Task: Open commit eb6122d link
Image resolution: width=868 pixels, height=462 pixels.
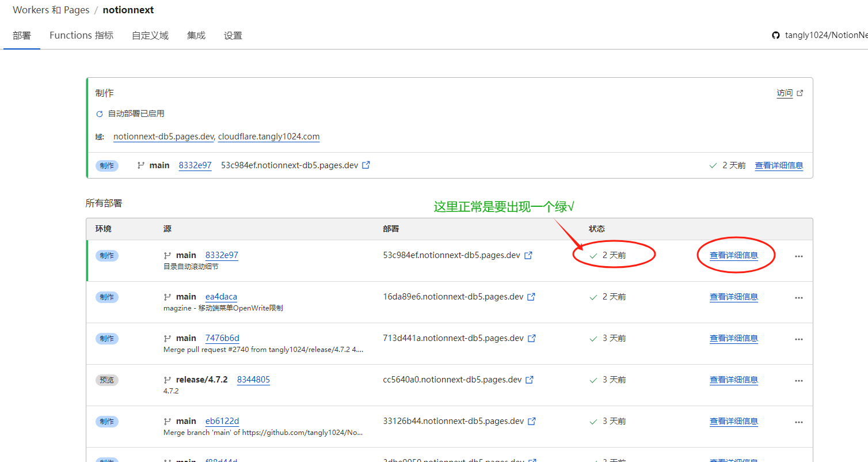Action: pos(222,421)
